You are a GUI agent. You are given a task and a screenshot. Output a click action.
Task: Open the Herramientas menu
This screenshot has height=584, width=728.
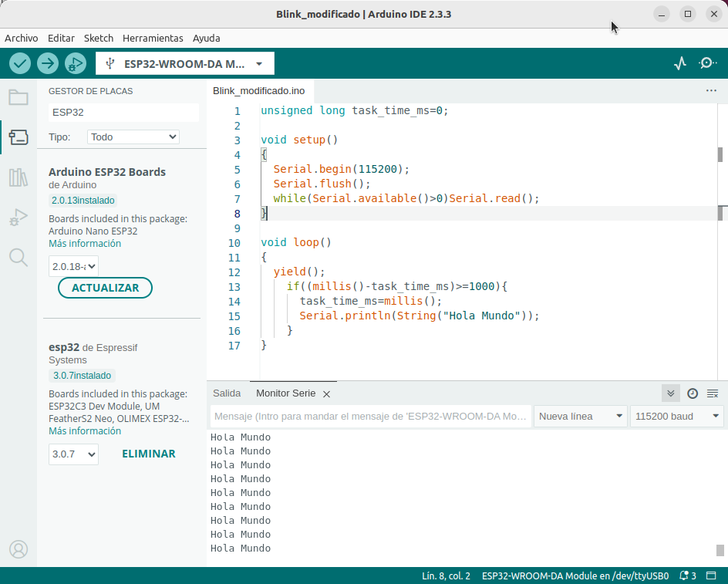[x=153, y=38]
